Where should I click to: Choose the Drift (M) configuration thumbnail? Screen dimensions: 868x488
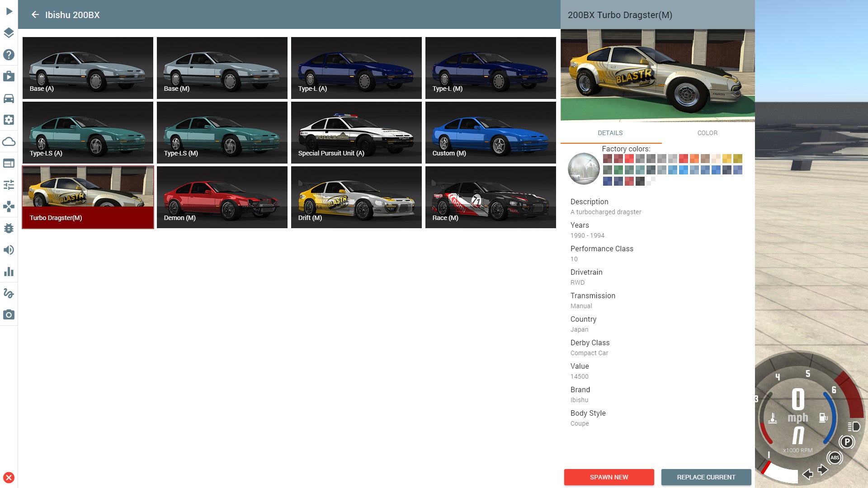[x=356, y=197]
